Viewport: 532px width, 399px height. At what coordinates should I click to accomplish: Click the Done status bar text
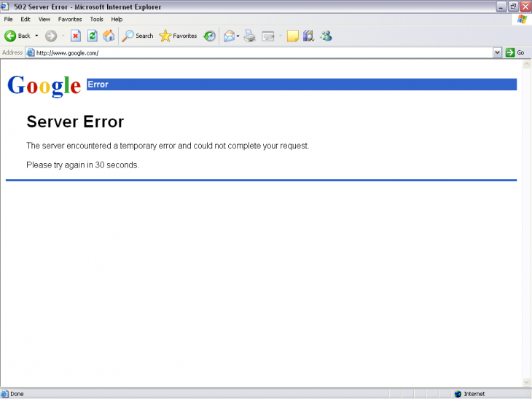pos(17,394)
